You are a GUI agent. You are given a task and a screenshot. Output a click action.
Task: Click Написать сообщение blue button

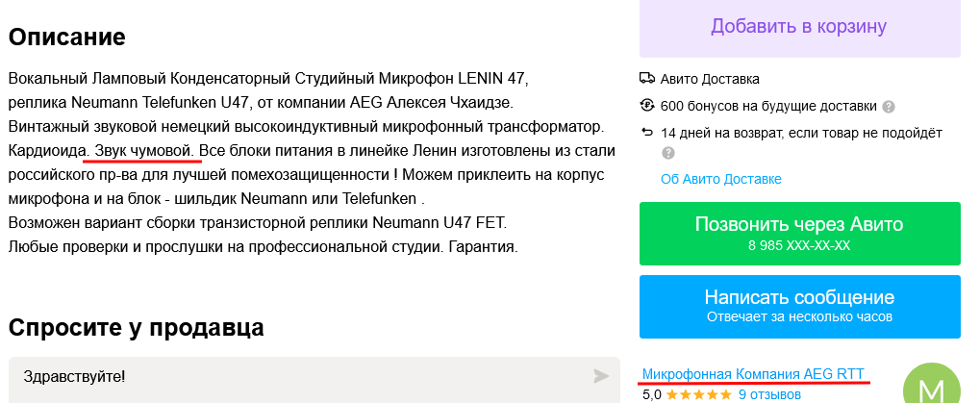point(800,307)
